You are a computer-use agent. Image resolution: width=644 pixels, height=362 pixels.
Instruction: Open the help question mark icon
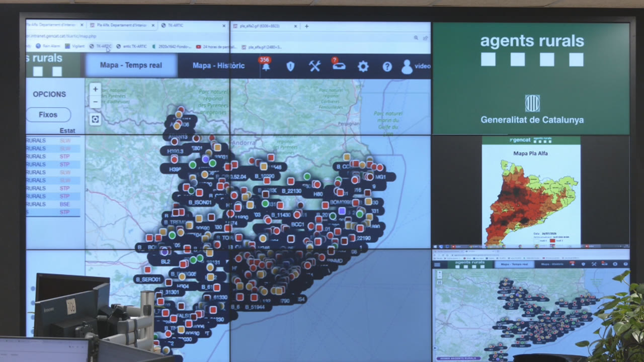click(x=387, y=66)
